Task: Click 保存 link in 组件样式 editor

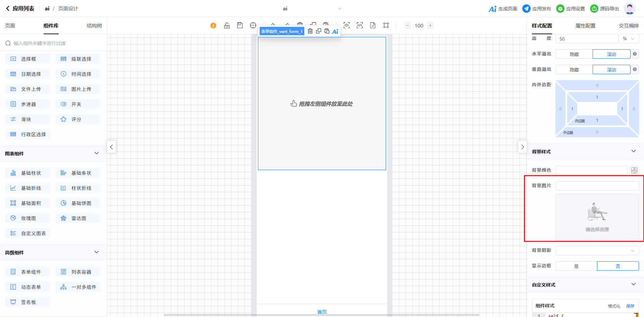Action: click(x=630, y=306)
